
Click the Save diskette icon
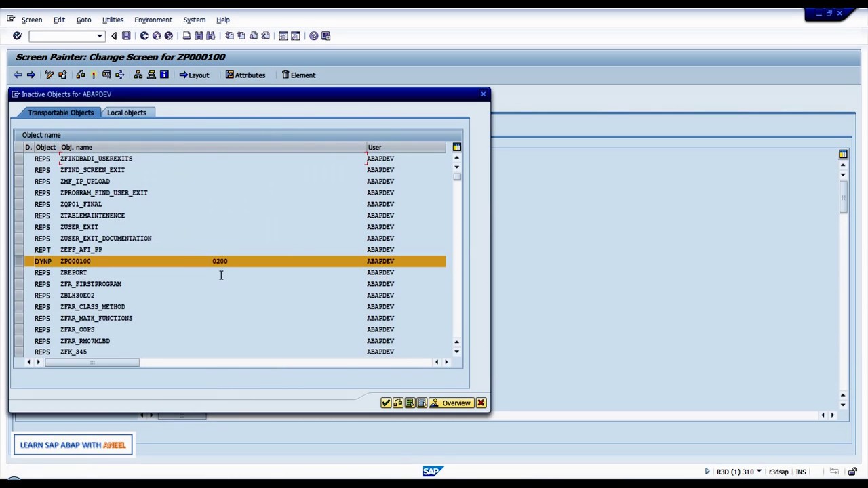126,36
